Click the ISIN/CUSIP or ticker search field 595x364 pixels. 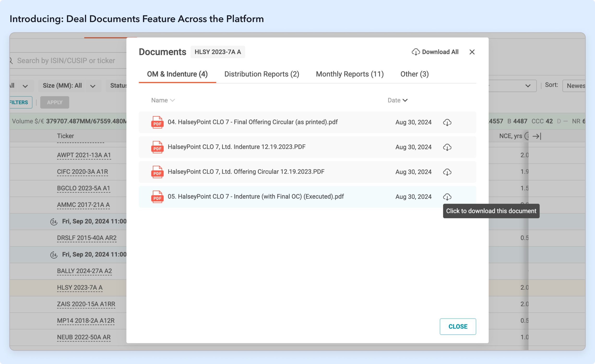(66, 61)
